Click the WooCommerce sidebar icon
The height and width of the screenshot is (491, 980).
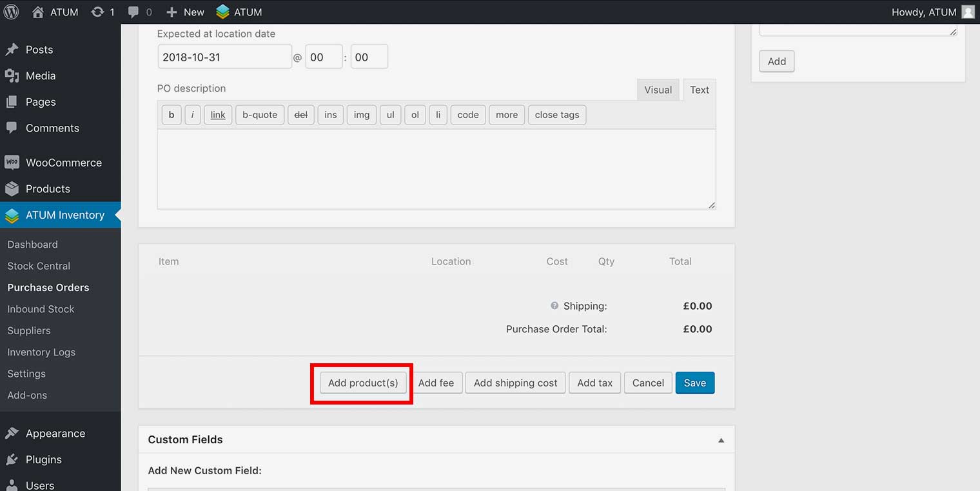click(x=12, y=163)
